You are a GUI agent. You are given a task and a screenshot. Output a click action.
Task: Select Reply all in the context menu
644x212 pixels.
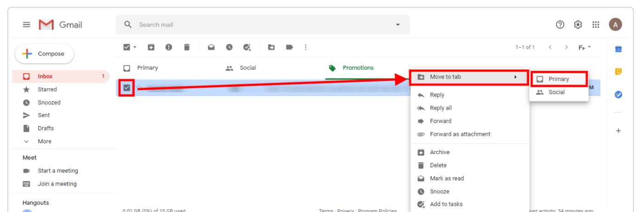point(469,108)
